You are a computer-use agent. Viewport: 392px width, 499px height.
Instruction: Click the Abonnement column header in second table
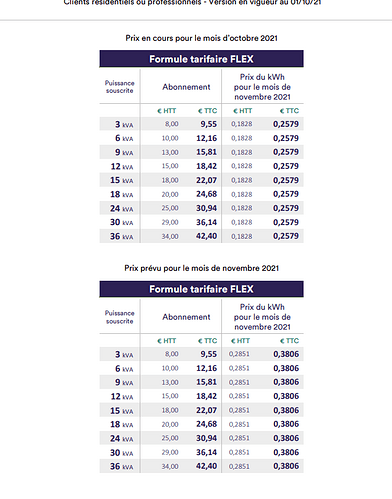tap(186, 317)
